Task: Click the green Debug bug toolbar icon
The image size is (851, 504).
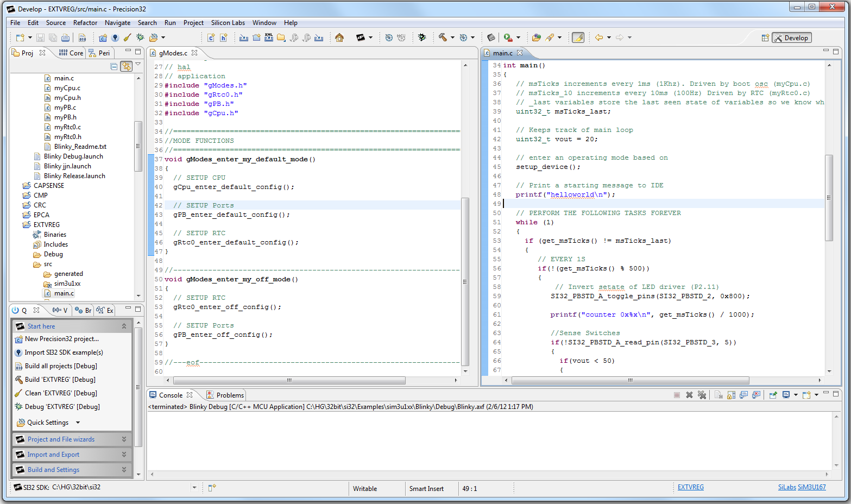Action: pyautogui.click(x=140, y=37)
